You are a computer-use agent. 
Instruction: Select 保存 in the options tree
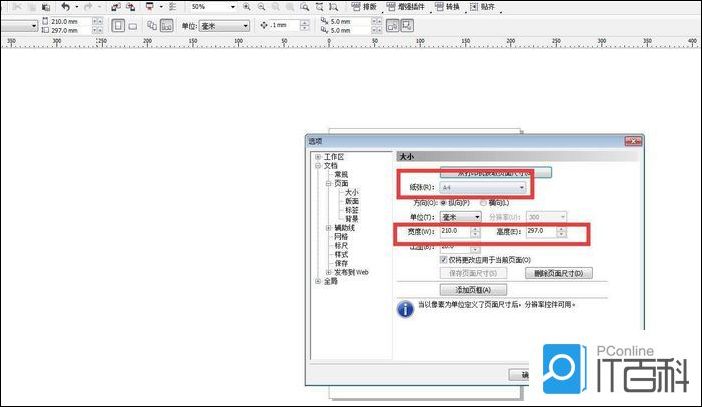[x=341, y=263]
